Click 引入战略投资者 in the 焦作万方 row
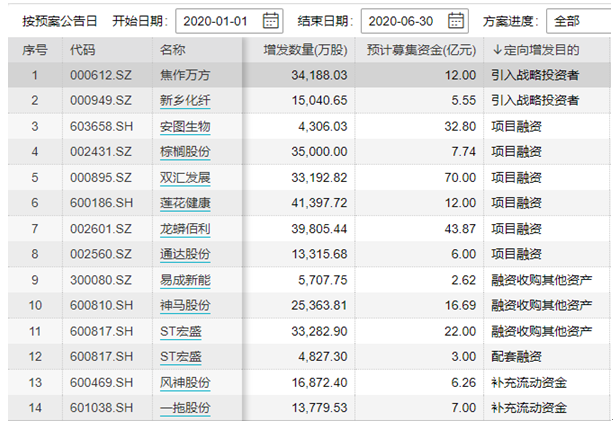Viewport: 613px width, 424px height. coord(535,75)
